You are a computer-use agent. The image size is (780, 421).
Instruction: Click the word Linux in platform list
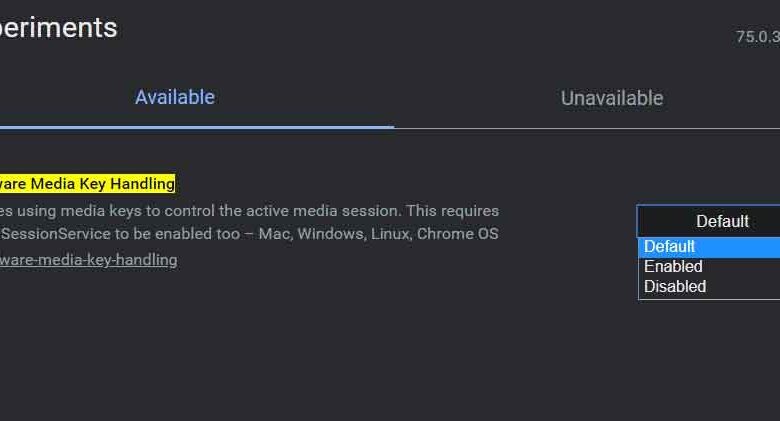[x=390, y=234]
